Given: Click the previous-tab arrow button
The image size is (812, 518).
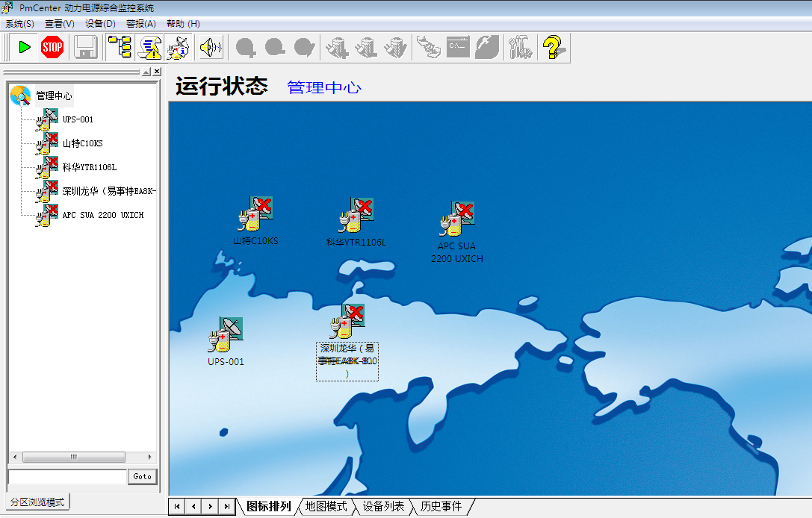Looking at the screenshot, I should coord(193,507).
